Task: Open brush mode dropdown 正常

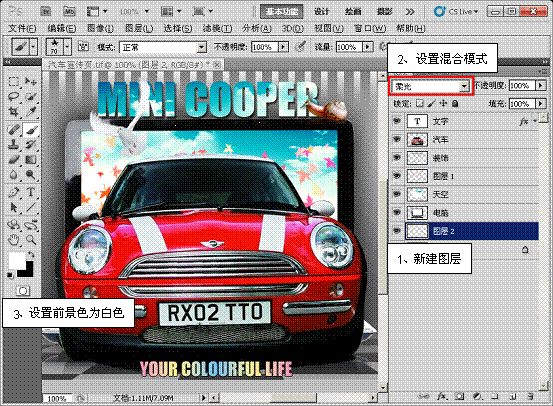Action: click(x=163, y=47)
